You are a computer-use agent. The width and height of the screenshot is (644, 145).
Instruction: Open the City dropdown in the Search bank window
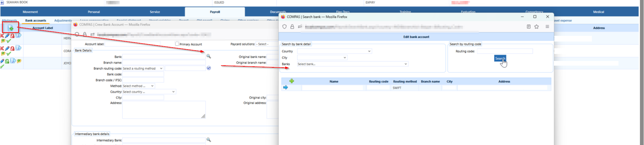pyautogui.click(x=322, y=58)
